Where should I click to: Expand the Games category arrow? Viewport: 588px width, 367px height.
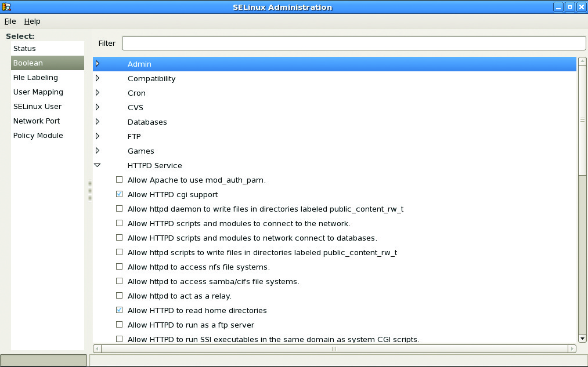click(x=98, y=151)
